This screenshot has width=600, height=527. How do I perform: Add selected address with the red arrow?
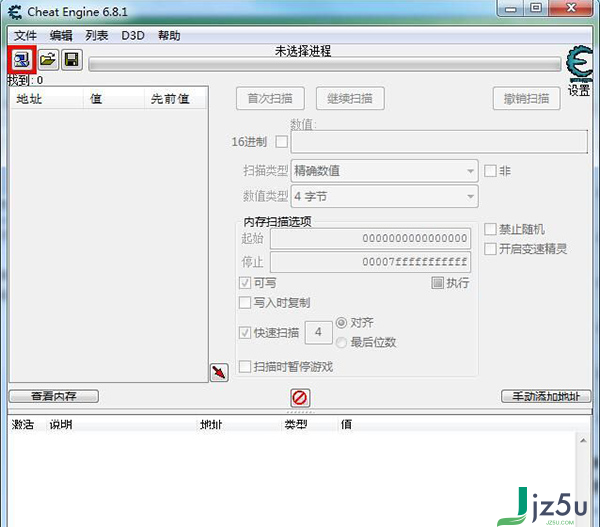219,372
